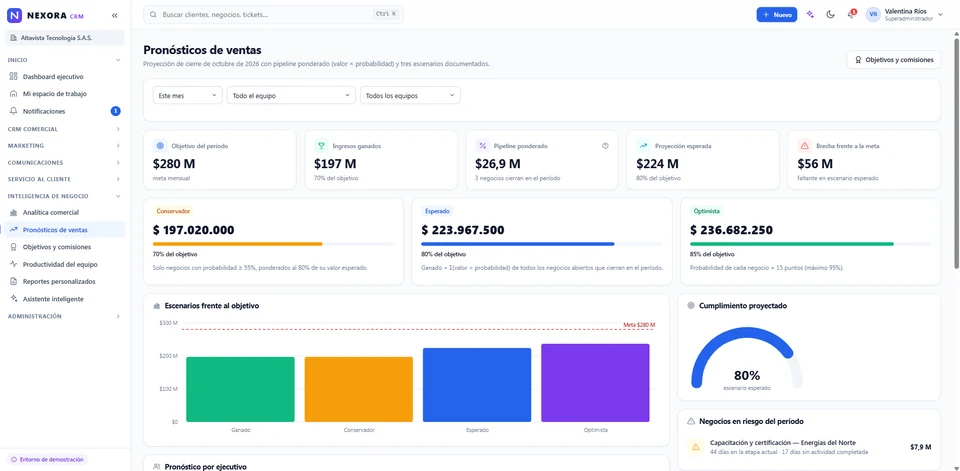Image resolution: width=960 pixels, height=471 pixels.
Task: Click the Ingresos ganados trophy icon
Action: pyautogui.click(x=321, y=146)
